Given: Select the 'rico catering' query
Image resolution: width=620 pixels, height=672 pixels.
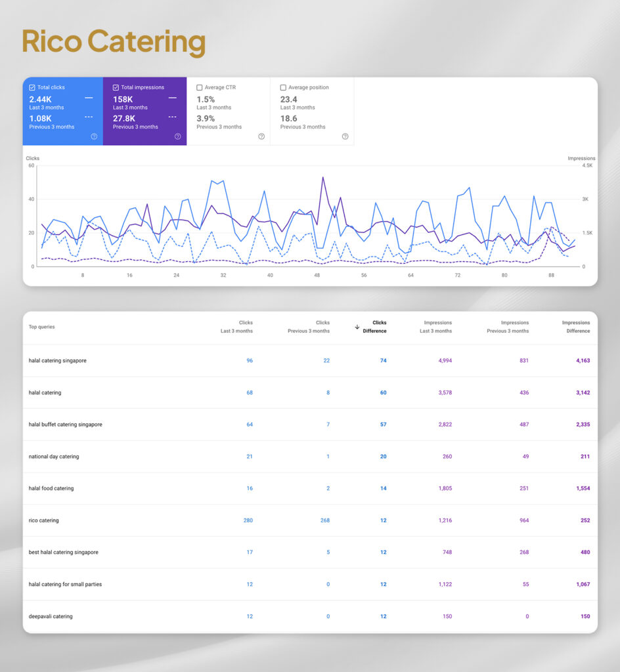Looking at the screenshot, I should [43, 520].
